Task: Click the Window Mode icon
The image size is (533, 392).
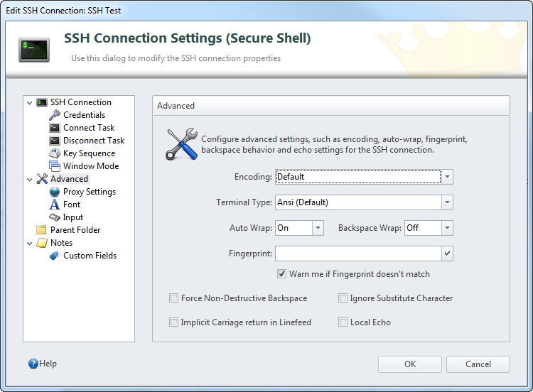Action: click(x=55, y=166)
